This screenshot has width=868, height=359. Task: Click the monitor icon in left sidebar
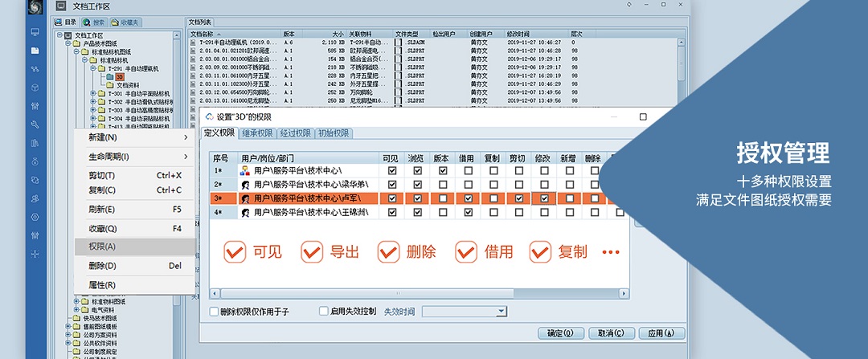(35, 32)
